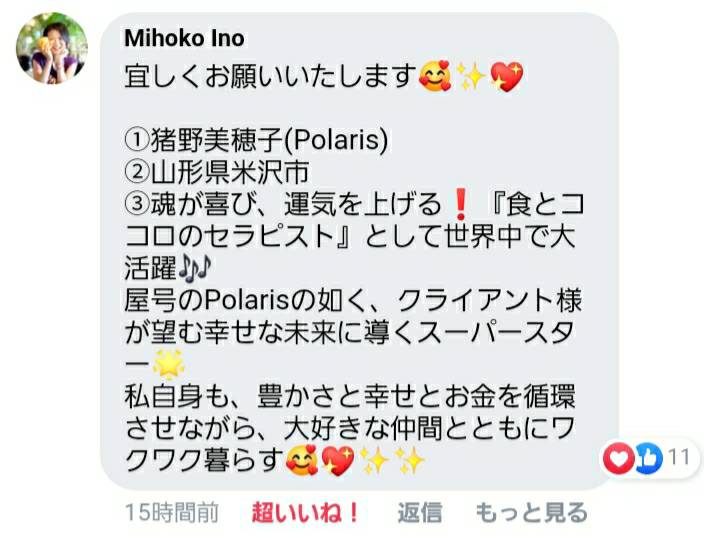The height and width of the screenshot is (535, 713).
Task: Click the sparkles emoji on the first line
Action: click(x=471, y=75)
